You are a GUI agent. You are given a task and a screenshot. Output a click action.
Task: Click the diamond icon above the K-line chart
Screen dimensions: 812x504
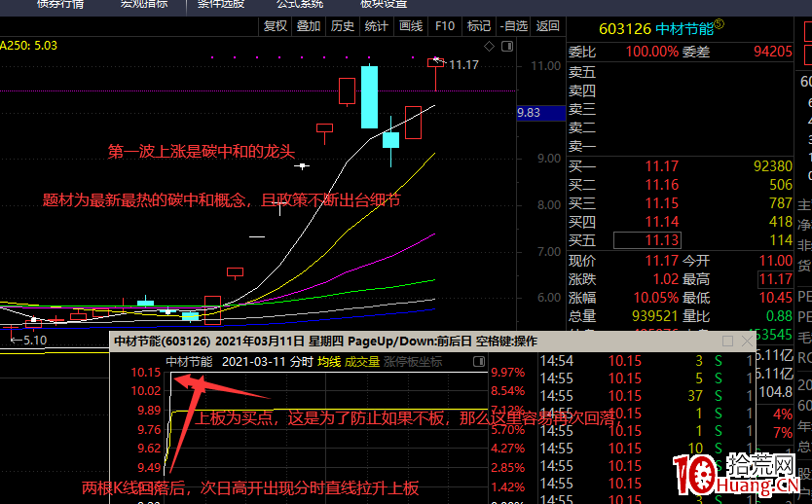pos(489,47)
